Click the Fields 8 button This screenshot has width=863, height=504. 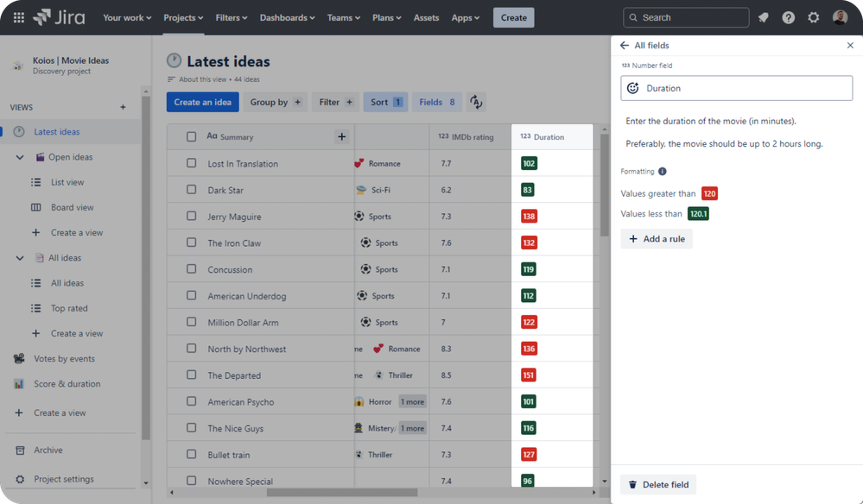[x=437, y=102]
